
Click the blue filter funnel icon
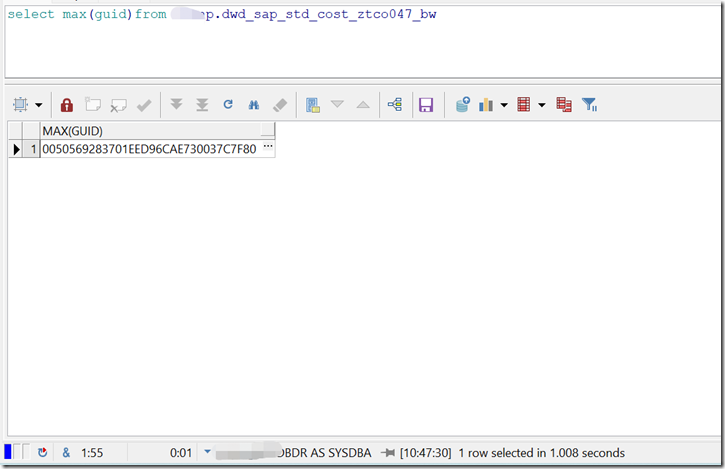click(590, 105)
